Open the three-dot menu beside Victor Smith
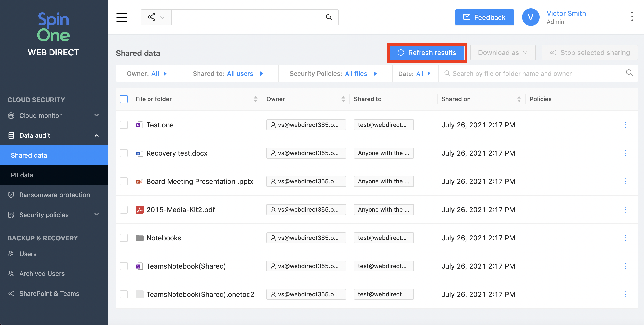This screenshot has height=325, width=644. coord(632,17)
